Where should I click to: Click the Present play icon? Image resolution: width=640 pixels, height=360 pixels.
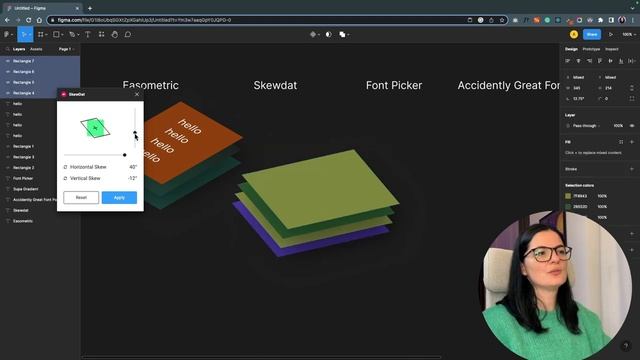click(x=611, y=35)
